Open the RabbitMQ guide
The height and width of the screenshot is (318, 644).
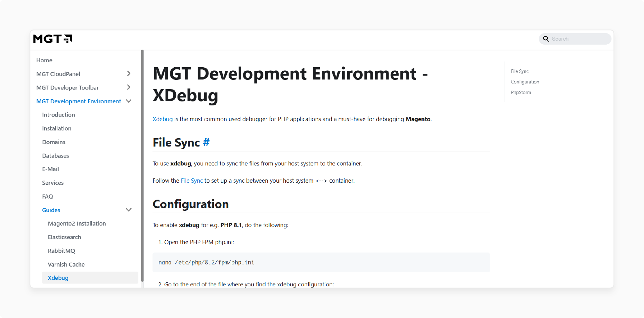tap(61, 251)
